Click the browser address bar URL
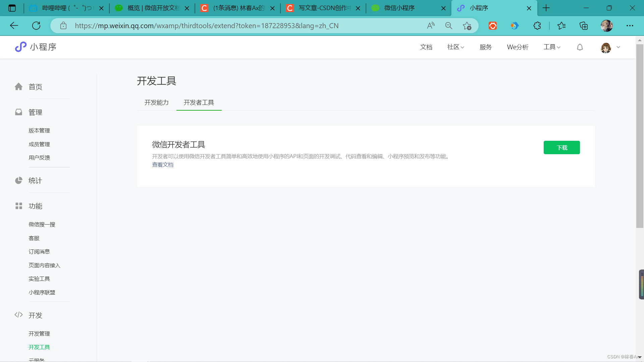Image resolution: width=644 pixels, height=362 pixels. pos(206,26)
